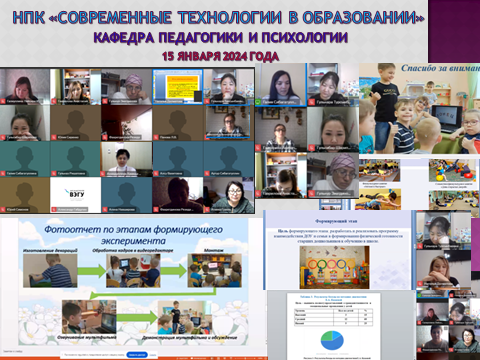This screenshot has width=480, height=360.
Task: Click muted mic icon on Галия Сибагатуллина empty tile
Action: 3,173
